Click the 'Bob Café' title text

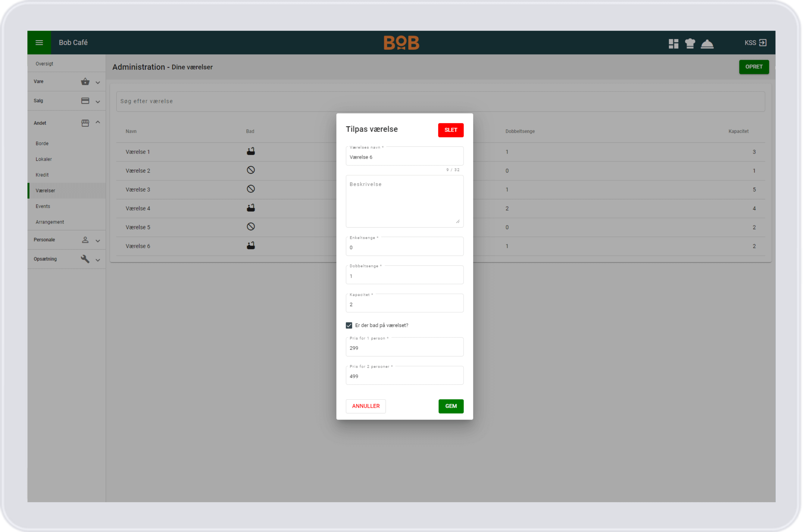(73, 43)
